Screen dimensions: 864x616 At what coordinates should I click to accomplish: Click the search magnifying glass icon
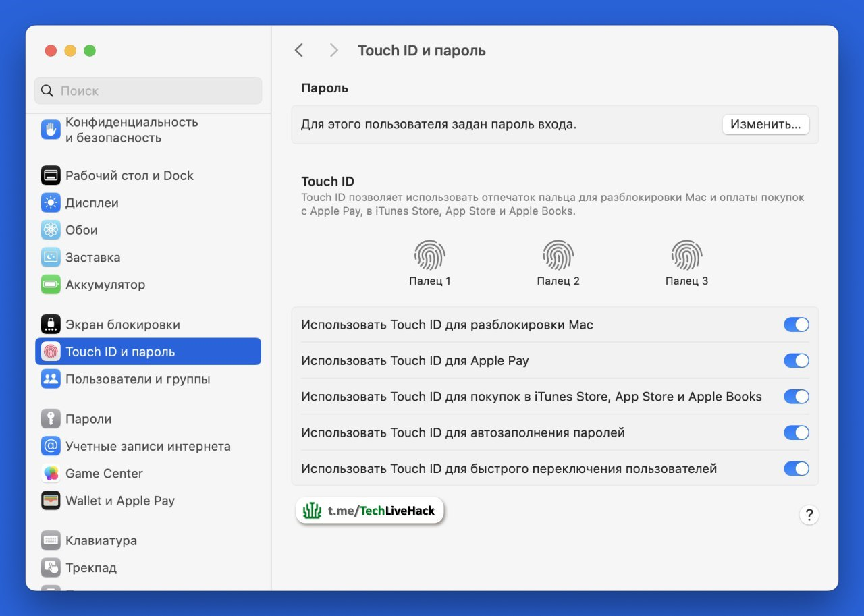tap(47, 90)
